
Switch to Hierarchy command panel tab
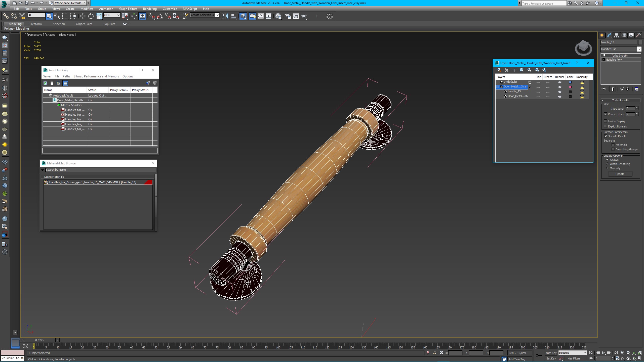point(616,35)
